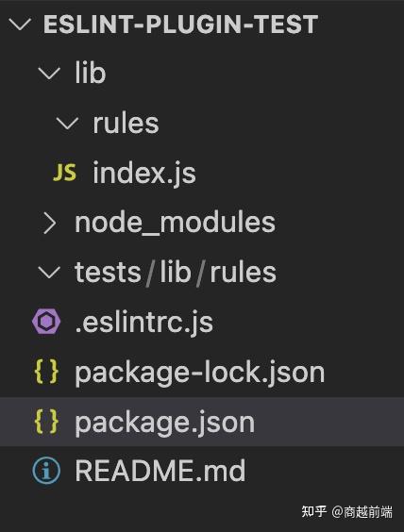Open the README.md file
The width and height of the screenshot is (404, 532).
point(160,471)
